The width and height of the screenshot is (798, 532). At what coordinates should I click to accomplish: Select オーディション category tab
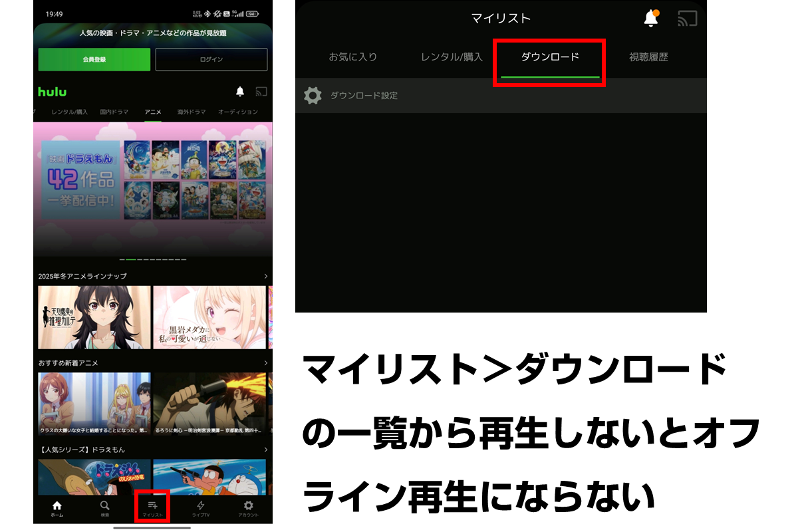[237, 112]
